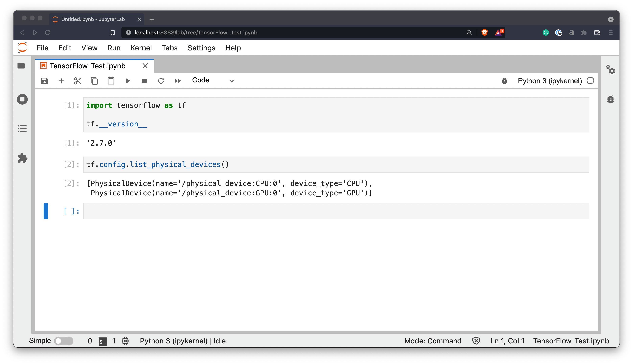
Task: Enable the debugger bug icon in toolbar
Action: coord(504,81)
